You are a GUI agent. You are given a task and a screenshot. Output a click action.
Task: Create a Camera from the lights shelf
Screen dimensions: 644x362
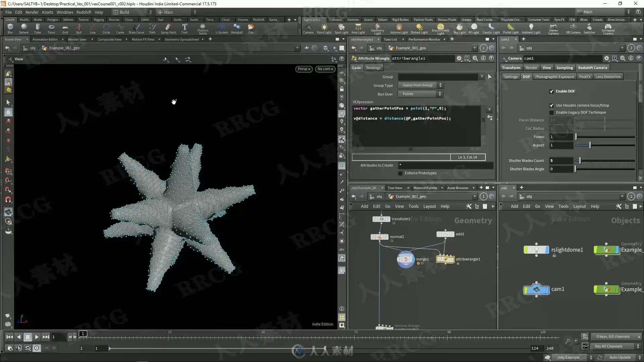tap(308, 29)
